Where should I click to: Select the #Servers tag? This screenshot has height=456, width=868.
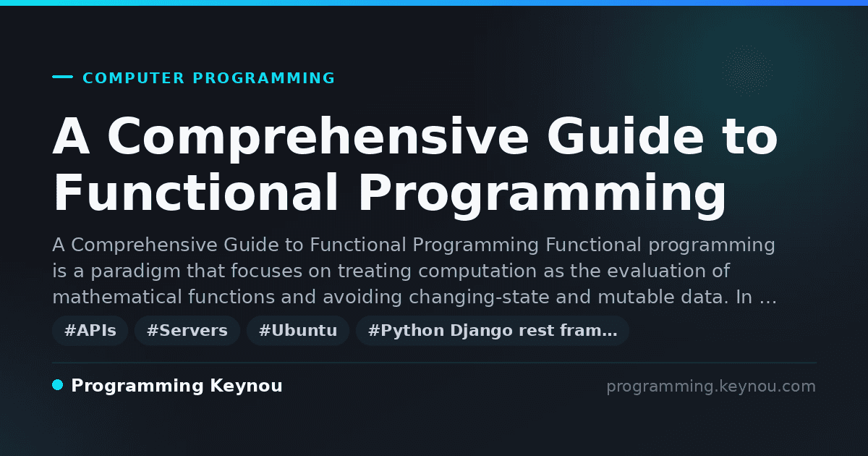pyautogui.click(x=187, y=331)
